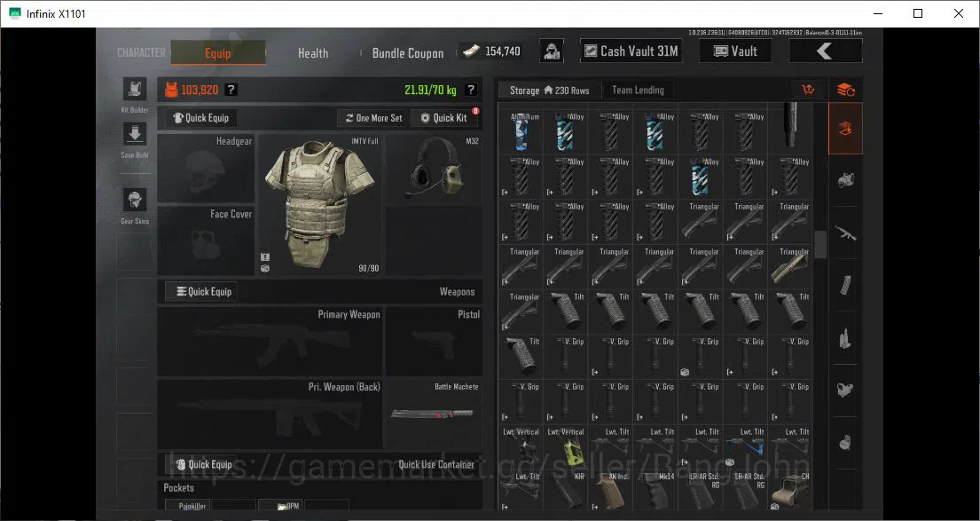The image size is (980, 521).
Task: Click the Save Build download icon
Action: point(135,134)
